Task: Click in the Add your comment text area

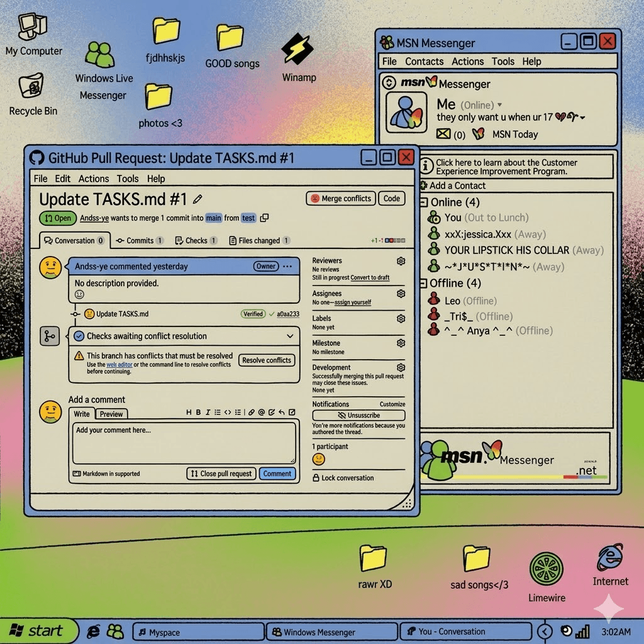Action: click(184, 443)
